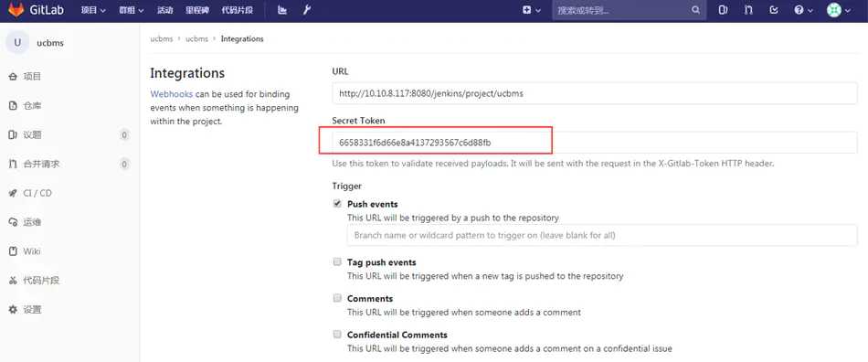Click the Secret Token label
The image size is (868, 362).
tap(358, 120)
